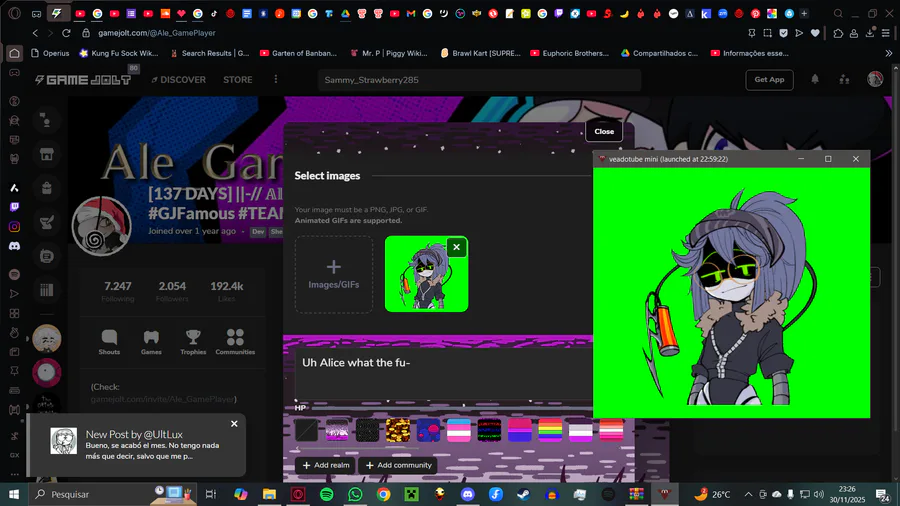Click the Pesquisar taskbar search box
This screenshot has height=506, width=900.
112,494
